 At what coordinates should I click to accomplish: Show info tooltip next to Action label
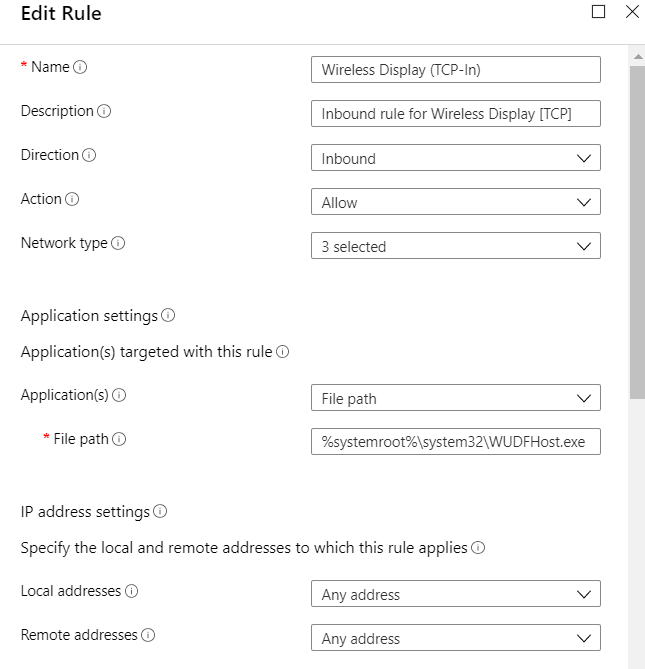click(72, 199)
